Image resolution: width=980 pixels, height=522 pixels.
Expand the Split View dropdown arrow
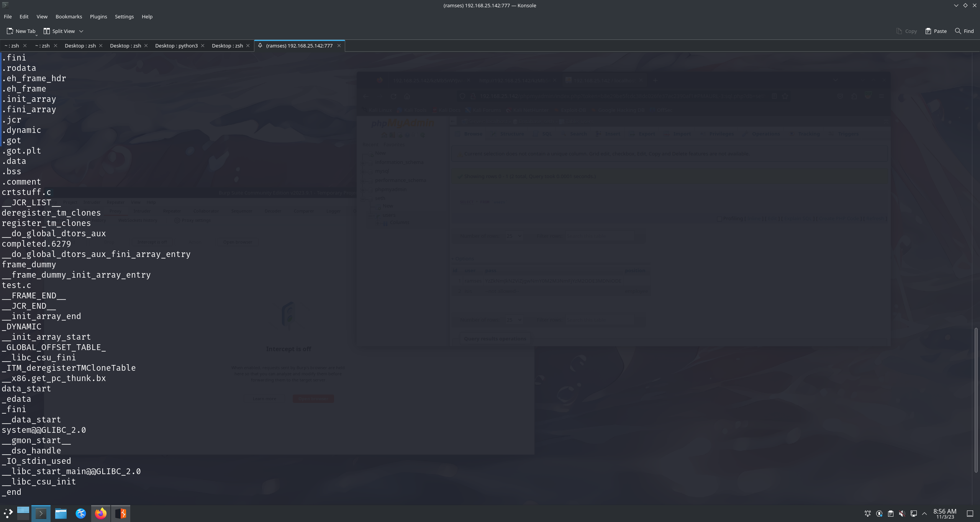pos(81,31)
